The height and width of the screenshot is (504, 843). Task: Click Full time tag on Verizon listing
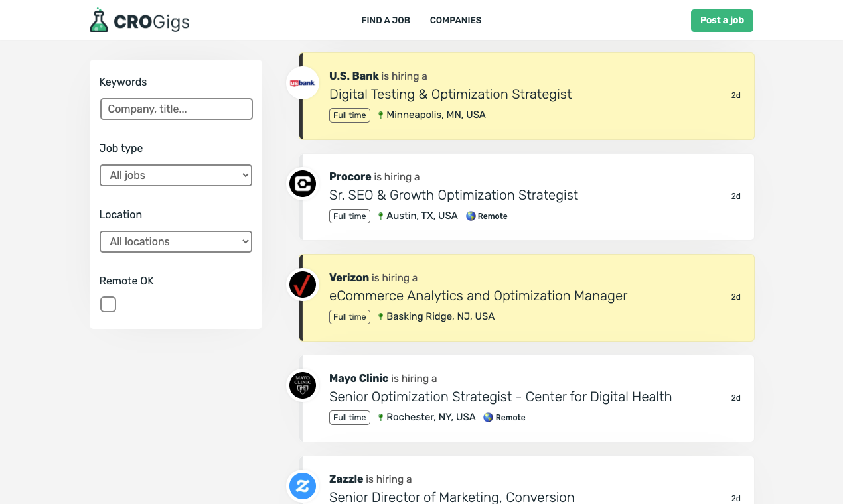(x=349, y=316)
